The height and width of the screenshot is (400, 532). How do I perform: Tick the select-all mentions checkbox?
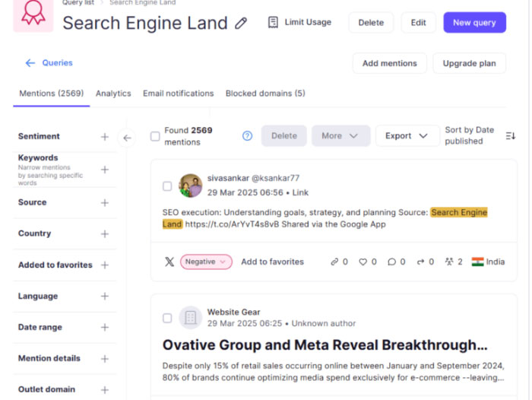155,136
